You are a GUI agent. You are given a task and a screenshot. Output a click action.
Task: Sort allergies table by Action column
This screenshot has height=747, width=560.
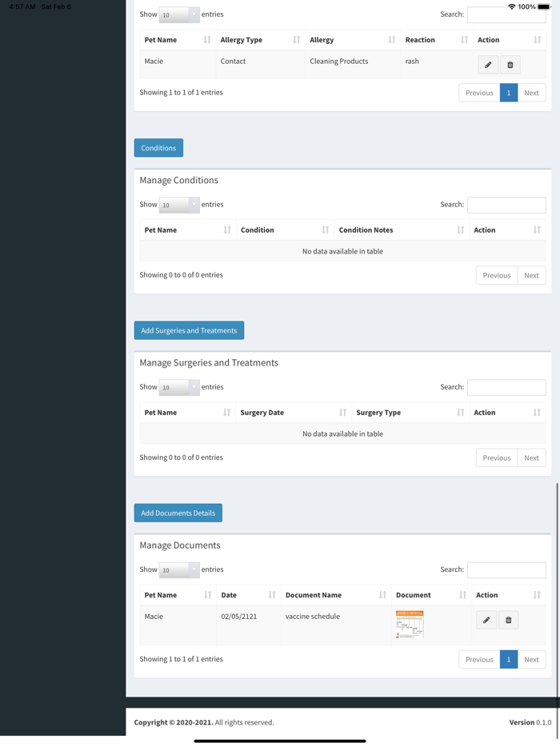point(509,39)
